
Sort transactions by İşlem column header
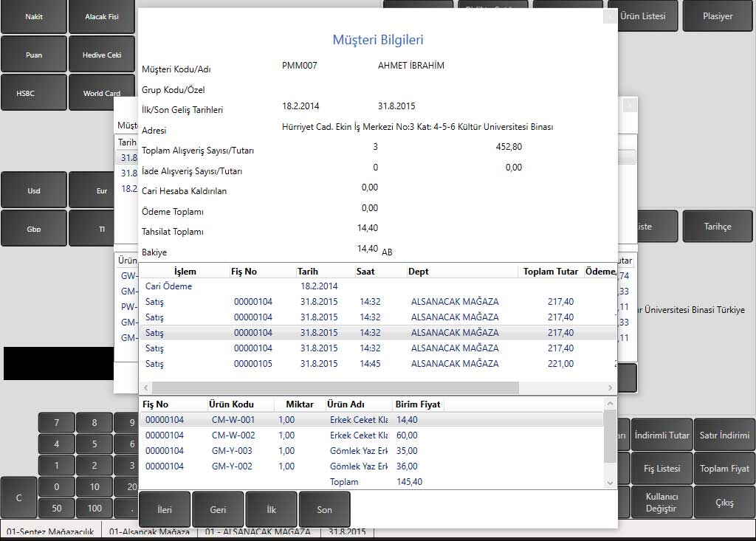point(185,272)
